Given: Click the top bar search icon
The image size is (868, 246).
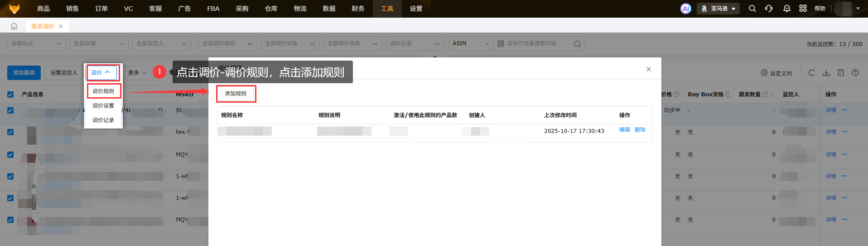Looking at the screenshot, I should 752,9.
